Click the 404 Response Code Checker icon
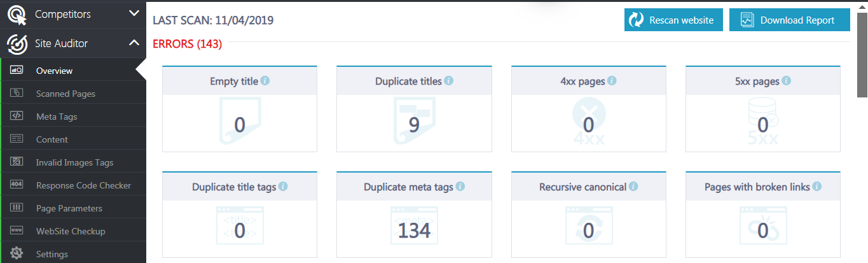Image resolution: width=868 pixels, height=263 pixels. (x=17, y=185)
